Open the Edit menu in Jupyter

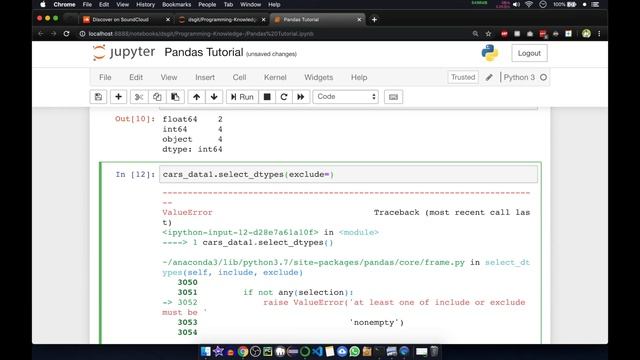click(136, 77)
